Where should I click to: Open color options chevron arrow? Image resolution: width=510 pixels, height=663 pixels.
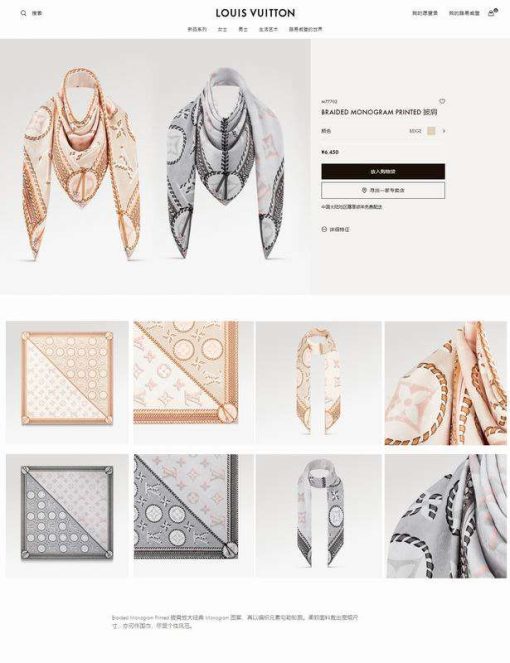444,131
